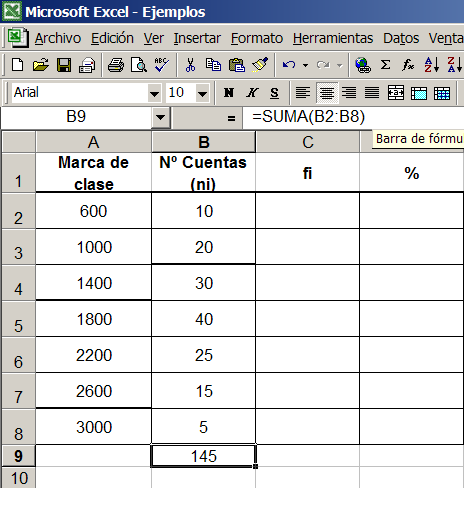Toggle italic with the K button

[x=252, y=93]
